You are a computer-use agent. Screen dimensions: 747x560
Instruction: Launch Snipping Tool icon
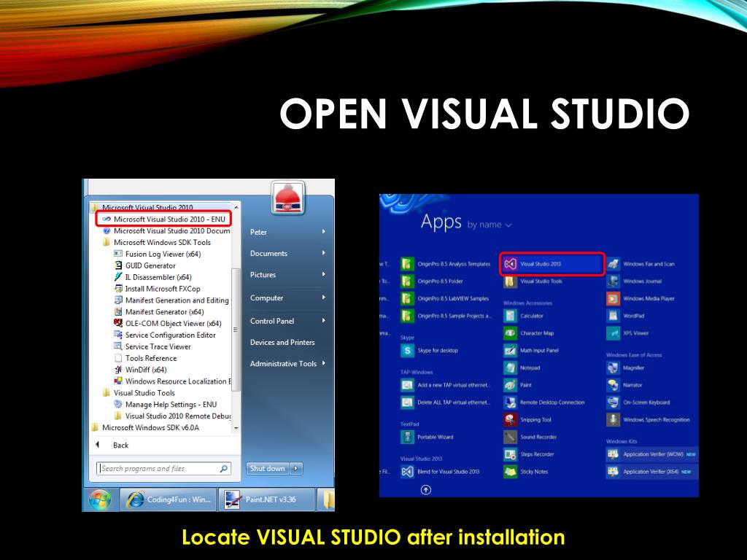tap(510, 419)
